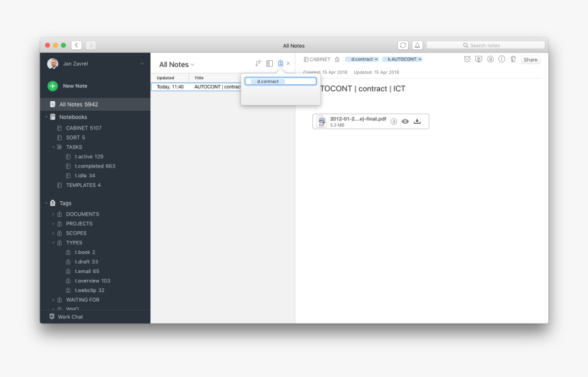Viewport: 588px width, 377px height.
Task: Expand the DOCUMENTS tag group
Action: 53,214
